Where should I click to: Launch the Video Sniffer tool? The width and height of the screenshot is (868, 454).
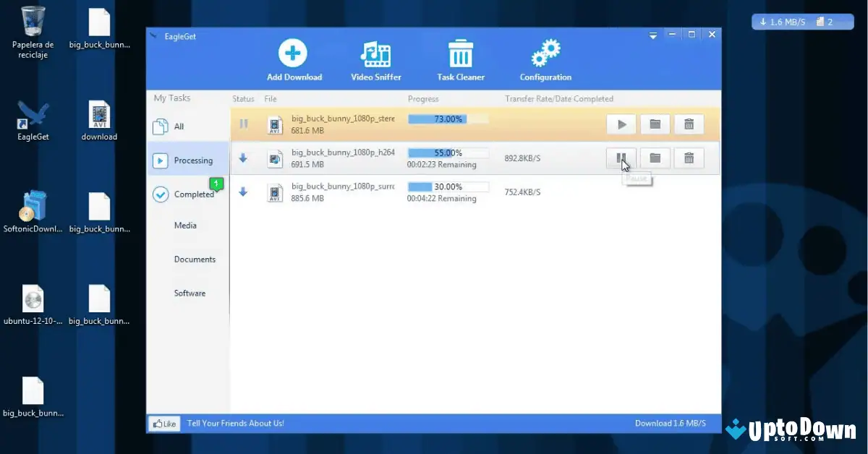[375, 59]
